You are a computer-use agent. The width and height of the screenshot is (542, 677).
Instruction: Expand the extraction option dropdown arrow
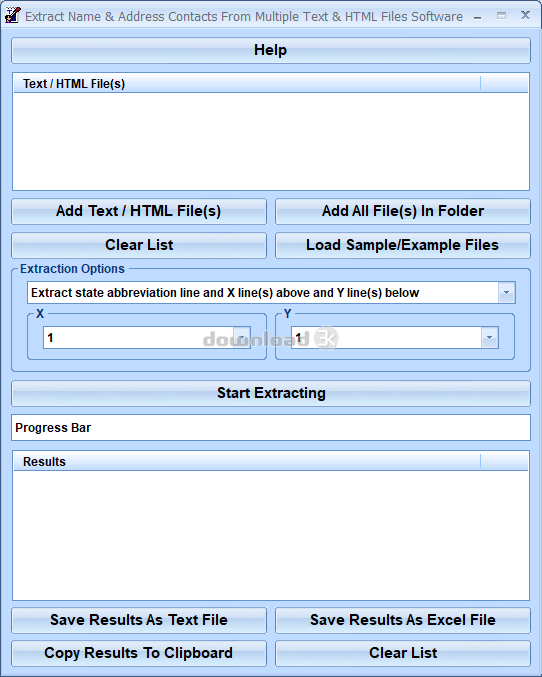click(x=506, y=293)
